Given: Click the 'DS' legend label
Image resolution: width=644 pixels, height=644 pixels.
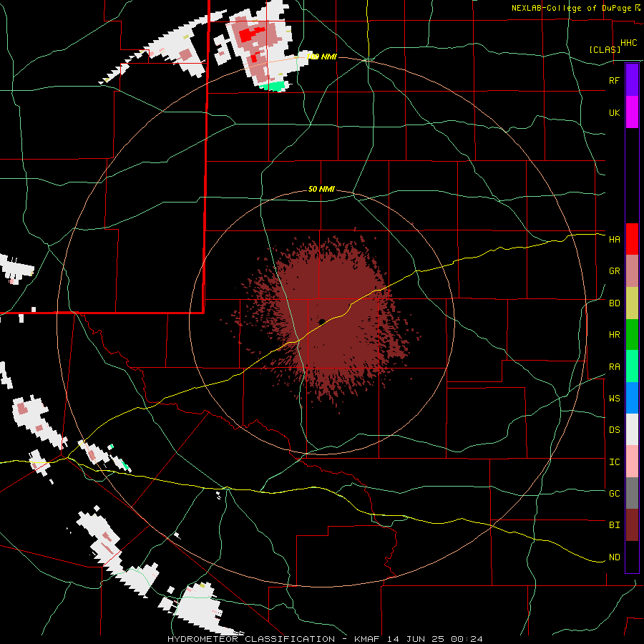Looking at the screenshot, I should 614,430.
